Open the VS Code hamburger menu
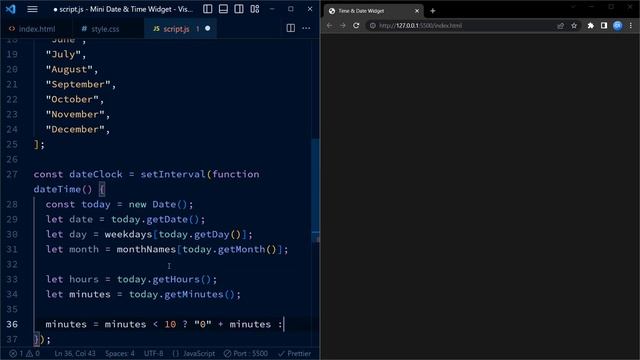Viewport: 640px width, 360px height. [x=32, y=9]
